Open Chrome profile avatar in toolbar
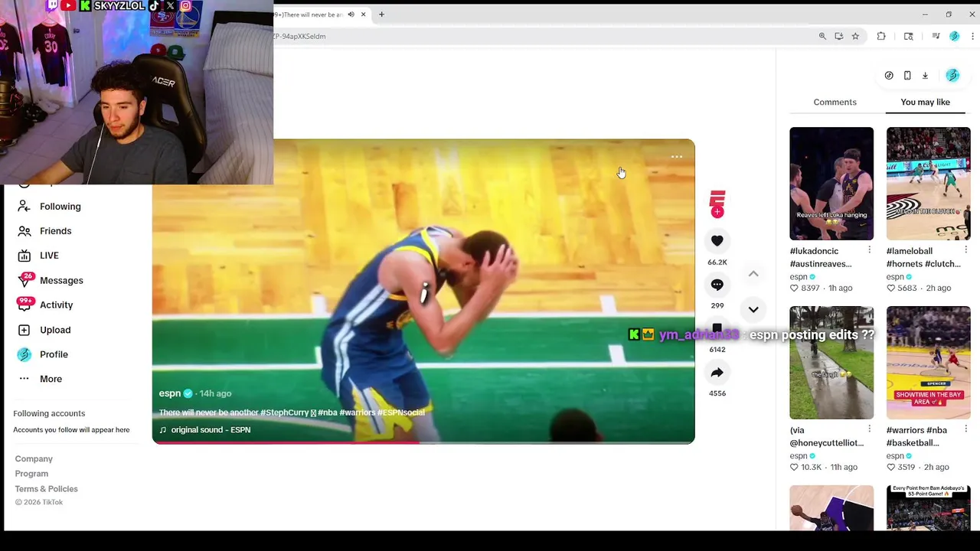This screenshot has height=551, width=980. (954, 36)
